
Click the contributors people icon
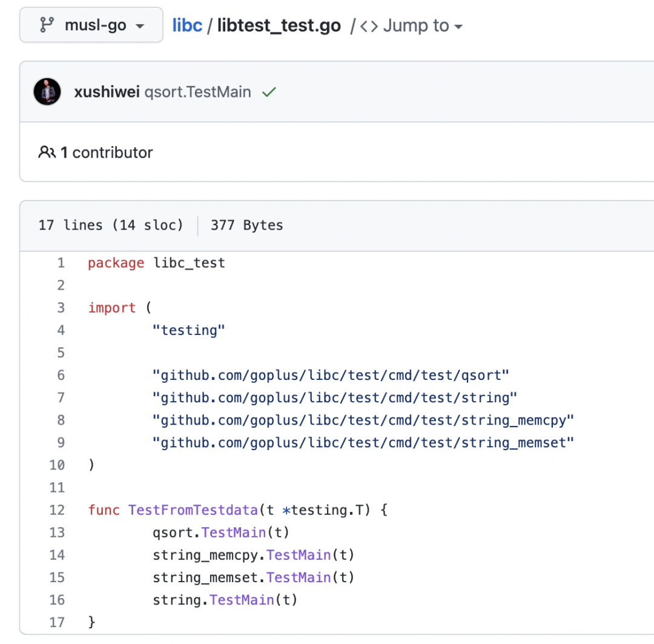pos(47,152)
